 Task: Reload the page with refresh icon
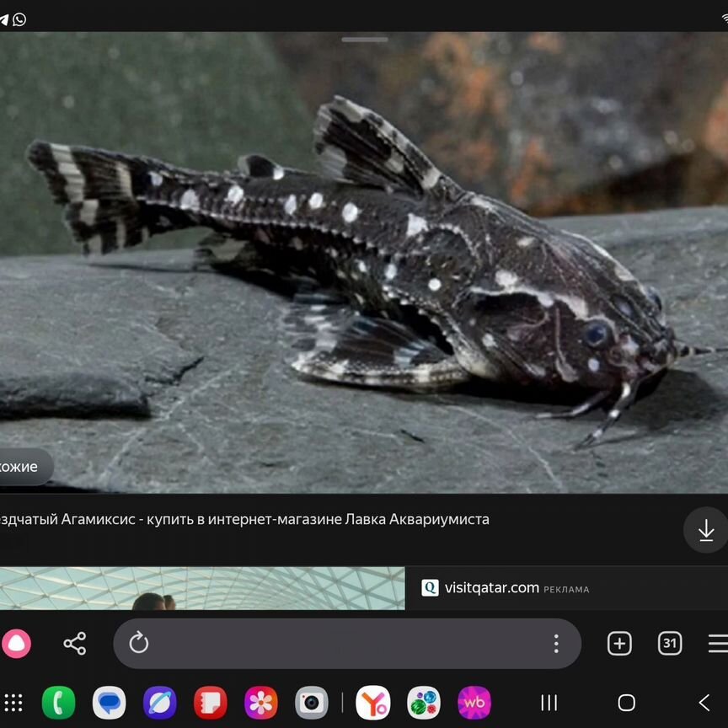[x=139, y=644]
